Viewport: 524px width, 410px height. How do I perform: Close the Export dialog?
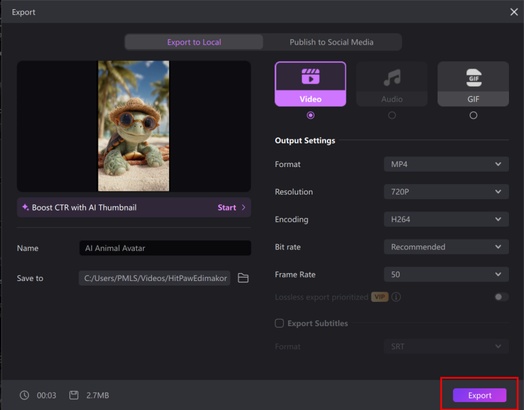[x=514, y=12]
